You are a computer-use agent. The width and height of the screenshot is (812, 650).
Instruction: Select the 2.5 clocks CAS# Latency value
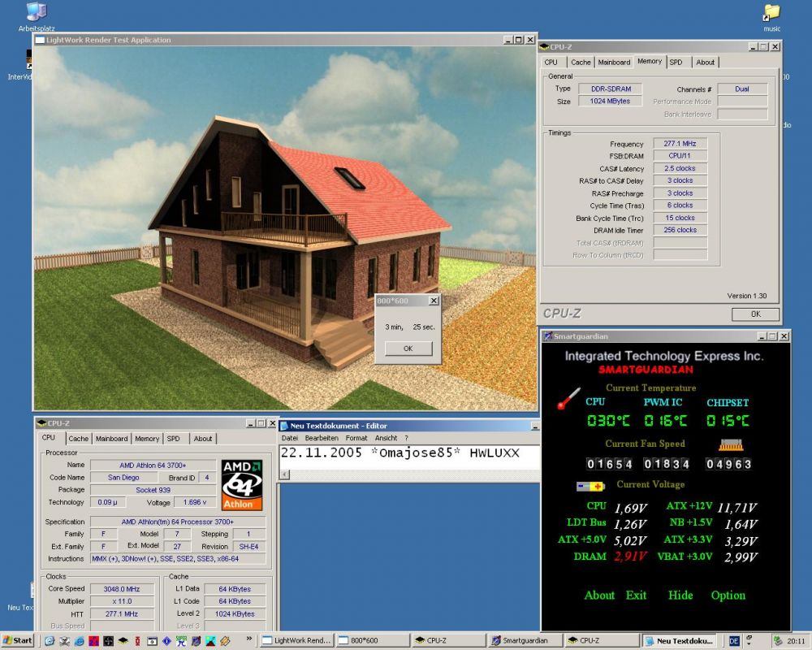pyautogui.click(x=680, y=168)
